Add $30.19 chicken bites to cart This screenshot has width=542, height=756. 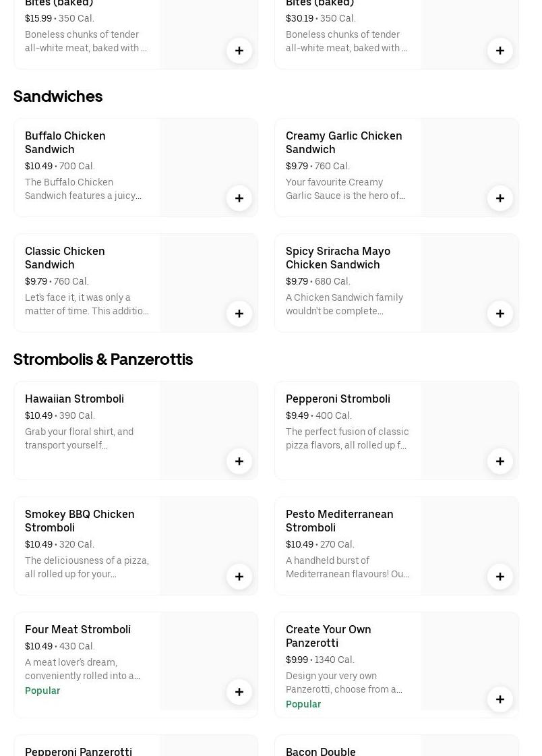pyautogui.click(x=500, y=51)
